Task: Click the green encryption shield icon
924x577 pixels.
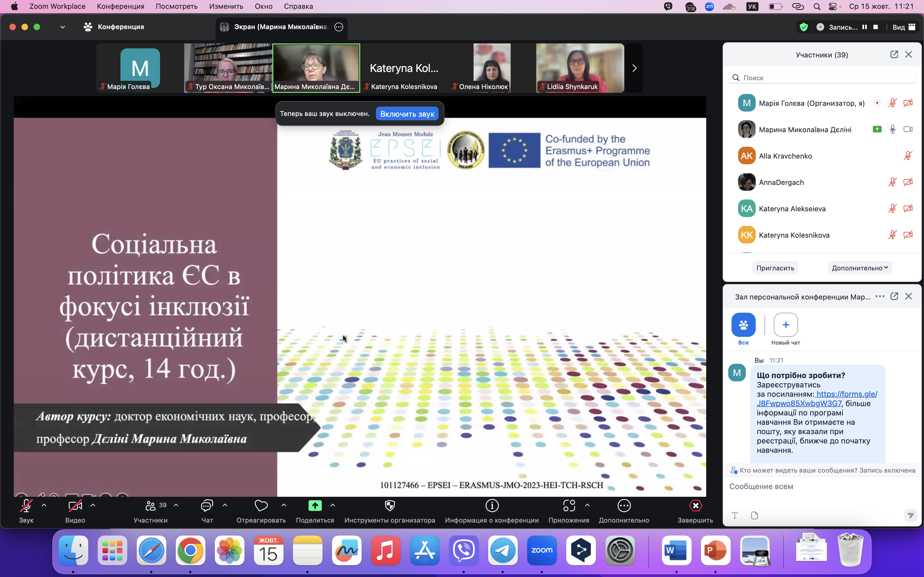Action: pyautogui.click(x=804, y=27)
